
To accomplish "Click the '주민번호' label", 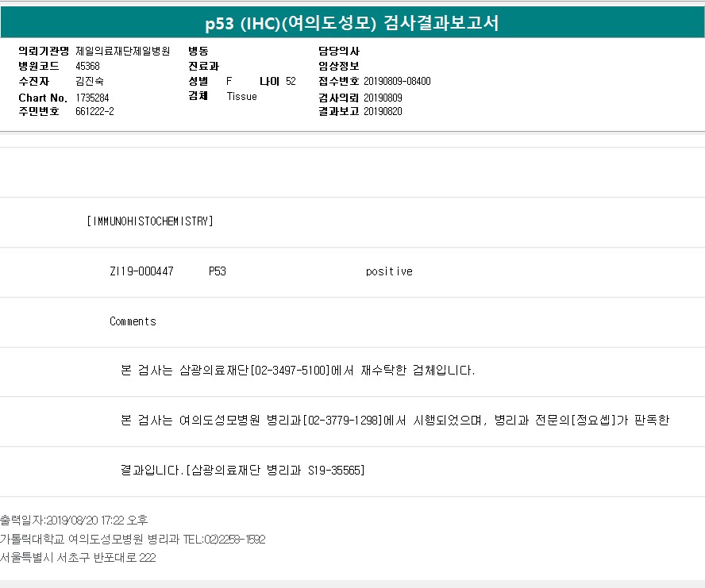I will [39, 111].
